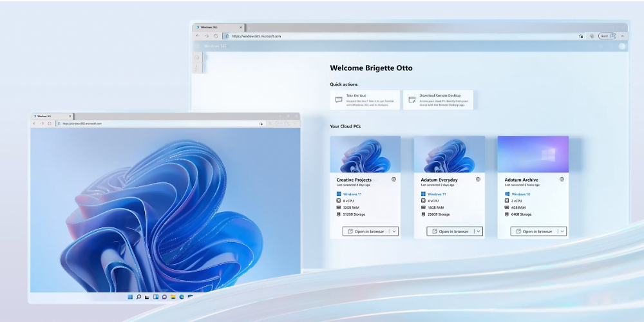Viewport: 644px width, 322px height.
Task: Click the '2 vCPU' text
Action: [x=516, y=201]
